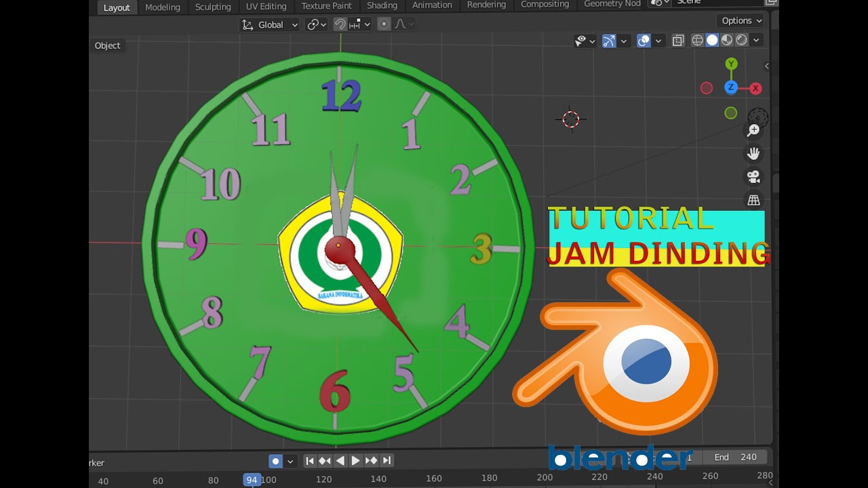Open the gizmo options dropdown arrow
Image resolution: width=868 pixels, height=488 pixels.
(624, 41)
